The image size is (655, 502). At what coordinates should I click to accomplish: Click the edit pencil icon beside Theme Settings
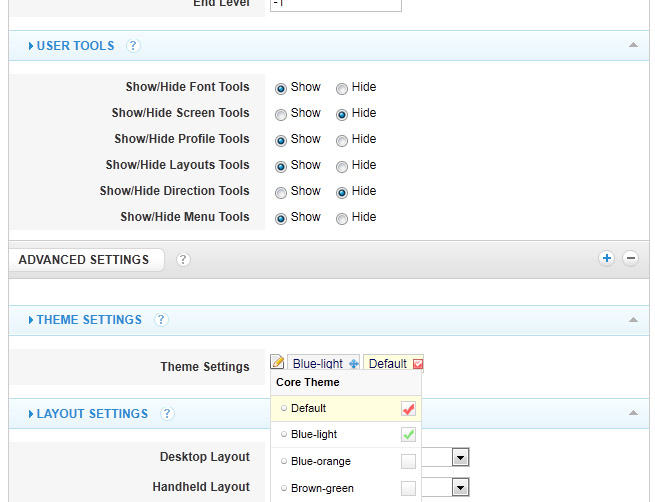pyautogui.click(x=277, y=362)
